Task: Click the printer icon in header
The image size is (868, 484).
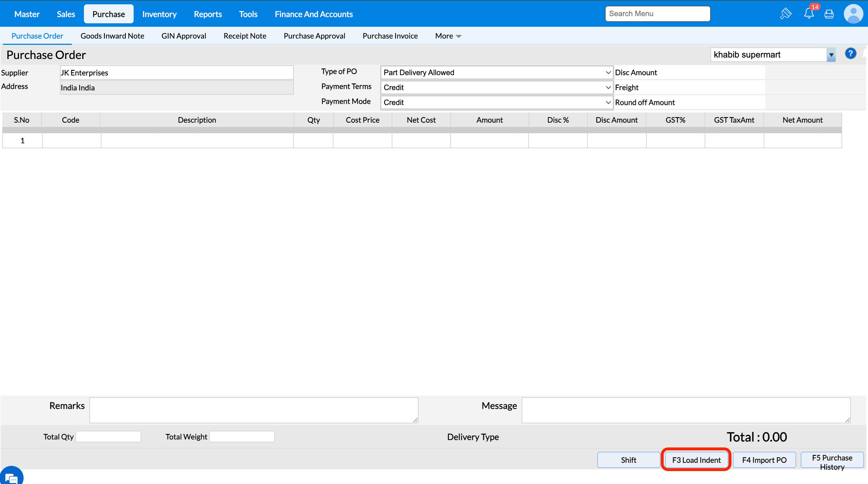Action: tap(829, 14)
